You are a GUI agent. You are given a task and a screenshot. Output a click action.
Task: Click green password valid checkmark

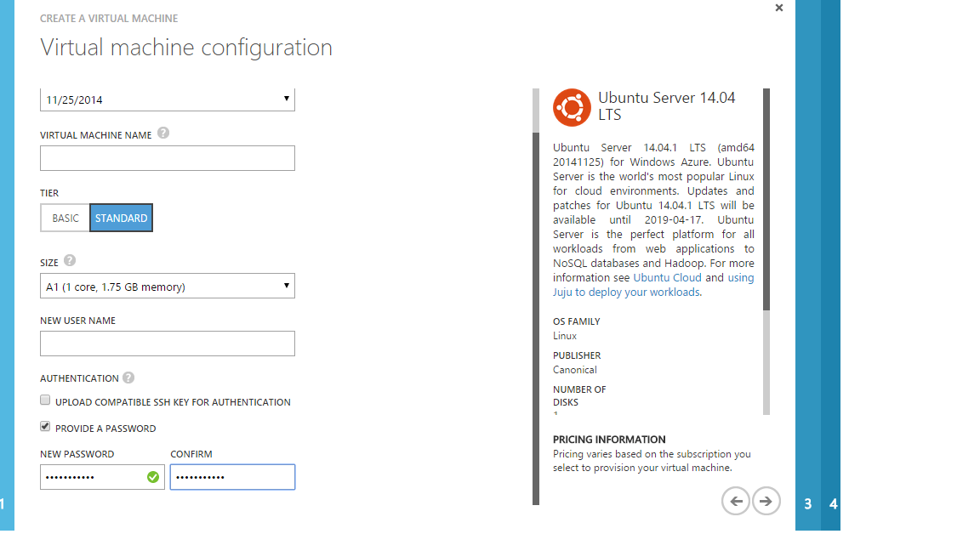(153, 477)
